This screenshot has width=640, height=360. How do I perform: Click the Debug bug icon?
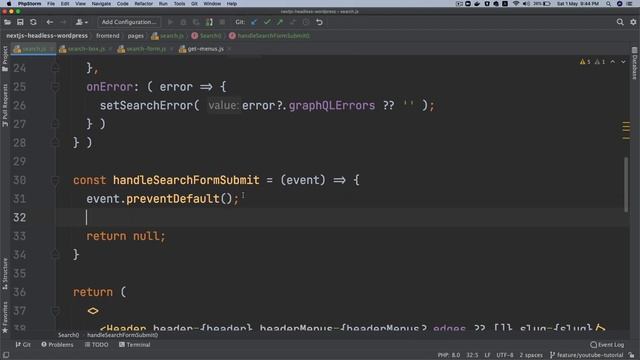183,22
